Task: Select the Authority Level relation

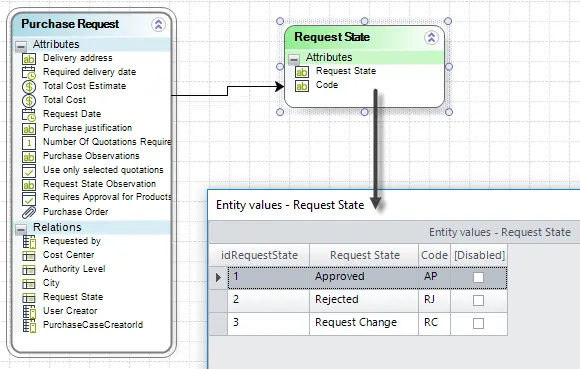Action: (74, 269)
